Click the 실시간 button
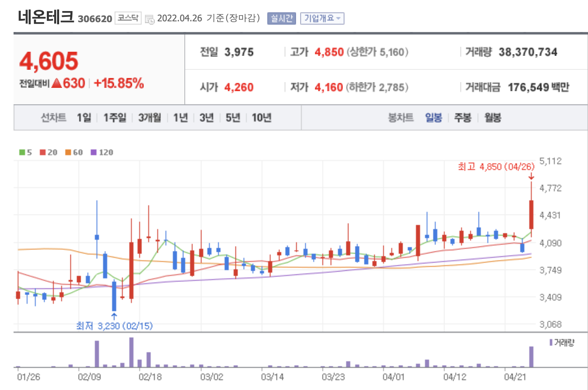 coord(282,18)
